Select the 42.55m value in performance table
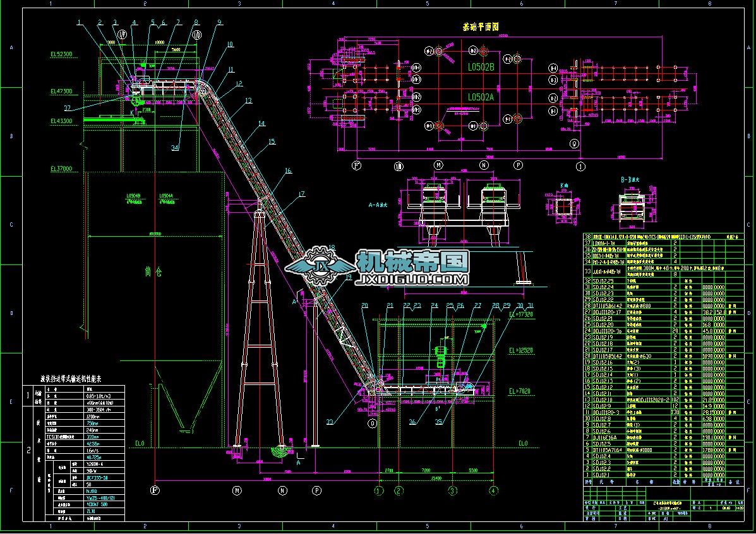The width and height of the screenshot is (756, 534). point(93,444)
